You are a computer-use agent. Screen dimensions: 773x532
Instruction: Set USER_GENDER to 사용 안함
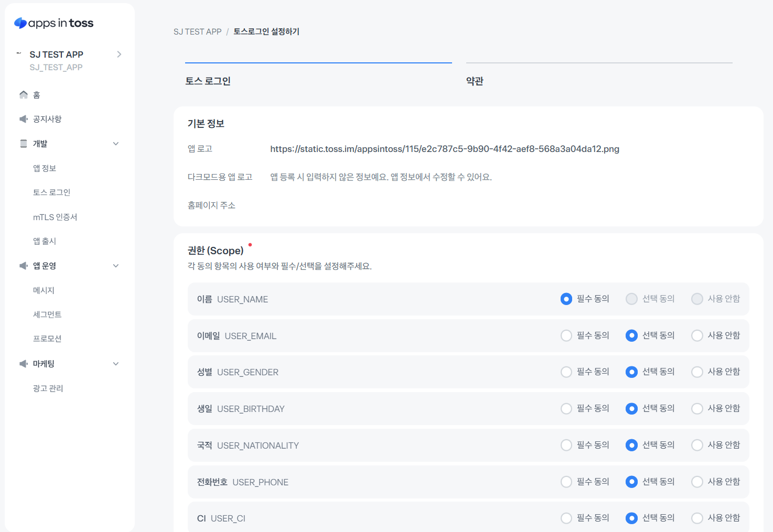click(x=697, y=372)
